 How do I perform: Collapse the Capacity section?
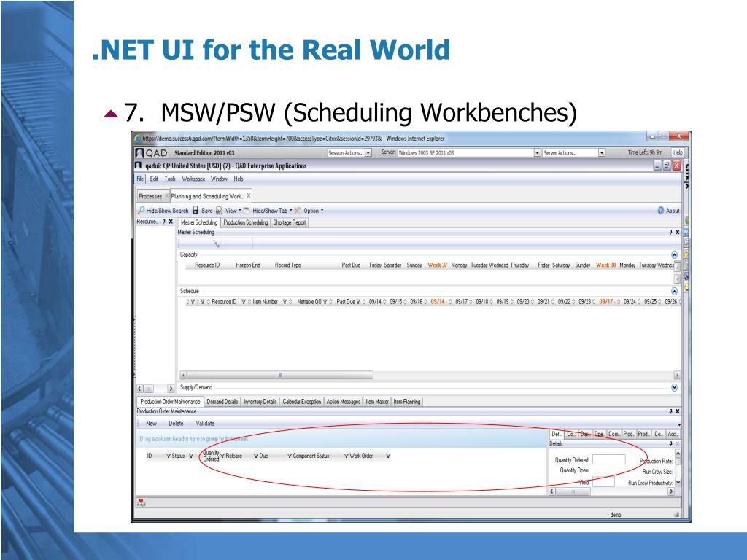674,254
